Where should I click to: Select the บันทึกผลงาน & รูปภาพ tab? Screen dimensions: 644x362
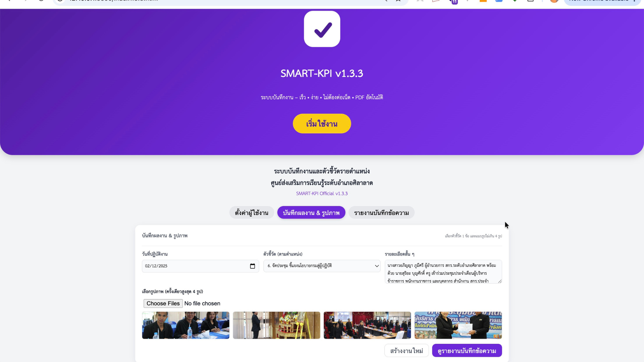pos(311,213)
